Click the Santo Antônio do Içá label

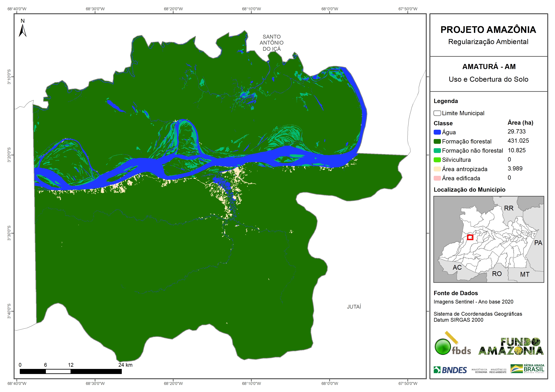coord(271,43)
